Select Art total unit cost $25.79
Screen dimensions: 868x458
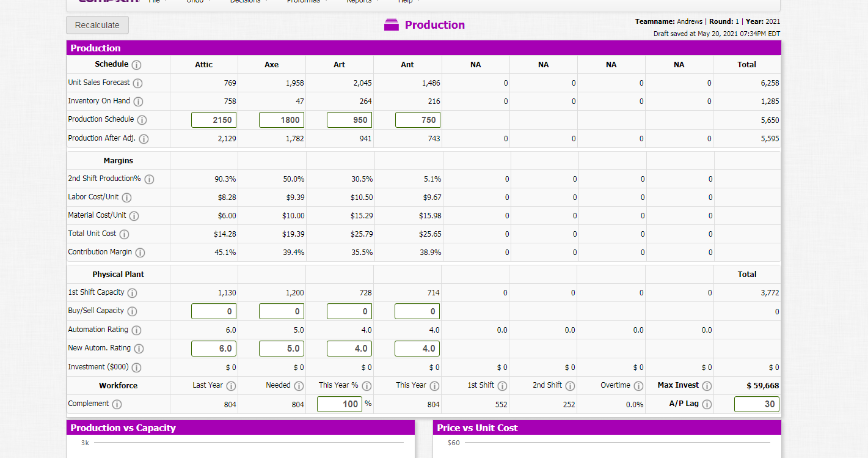point(362,234)
